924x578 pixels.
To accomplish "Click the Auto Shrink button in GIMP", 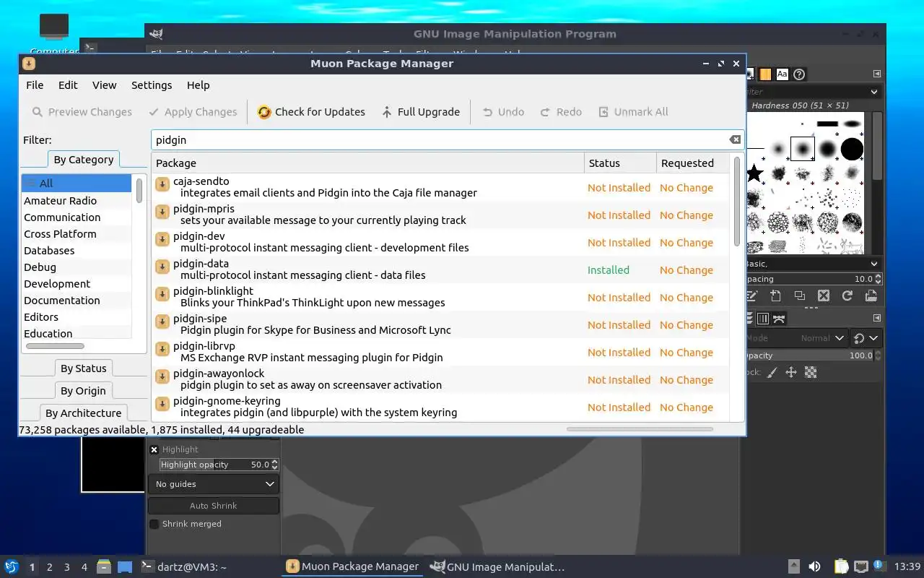I will tap(213, 506).
